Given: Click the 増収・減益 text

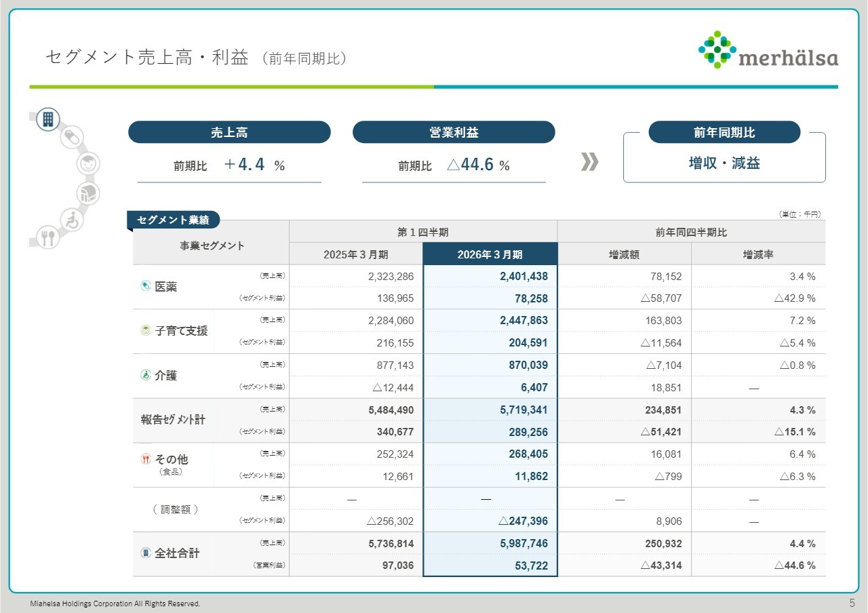Looking at the screenshot, I should pos(724,163).
